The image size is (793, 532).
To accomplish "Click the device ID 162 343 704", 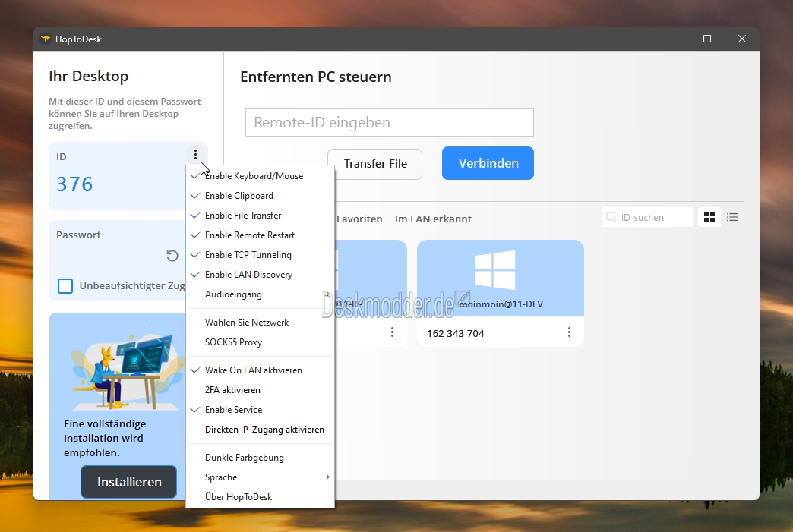I will coord(455,333).
